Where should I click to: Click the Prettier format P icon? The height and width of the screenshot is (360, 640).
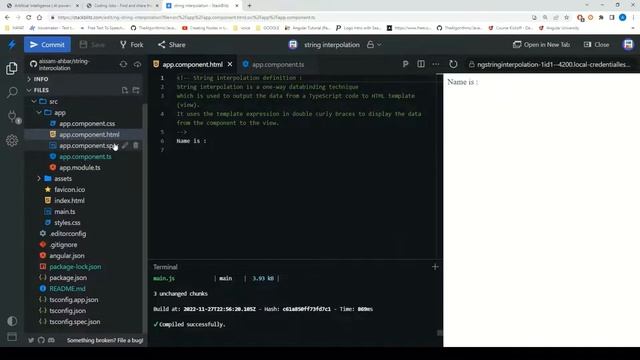point(405,64)
